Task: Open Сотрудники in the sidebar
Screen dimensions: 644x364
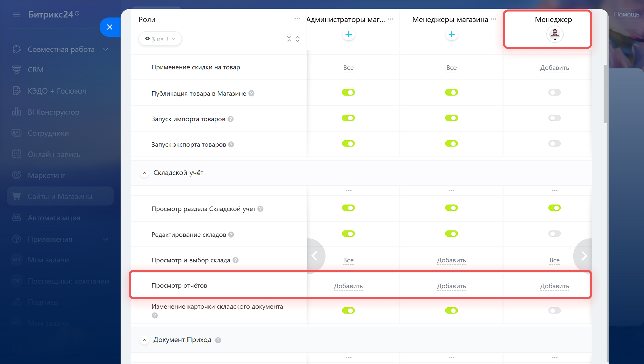Action: (x=48, y=133)
